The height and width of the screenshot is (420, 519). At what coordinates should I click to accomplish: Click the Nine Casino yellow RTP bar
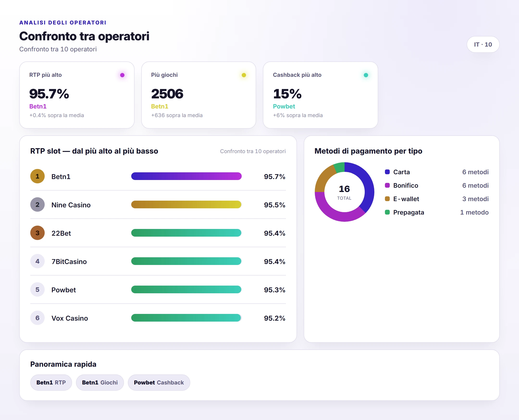point(186,204)
